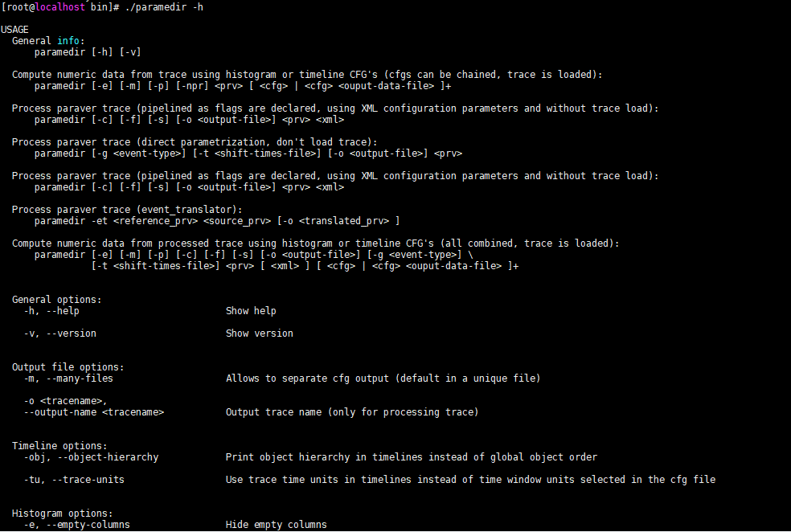Click the '-m, --many-files' option
791x532 pixels.
68,379
